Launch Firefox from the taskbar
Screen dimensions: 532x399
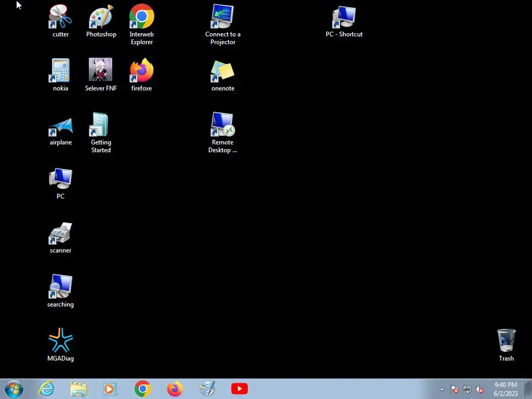click(175, 389)
